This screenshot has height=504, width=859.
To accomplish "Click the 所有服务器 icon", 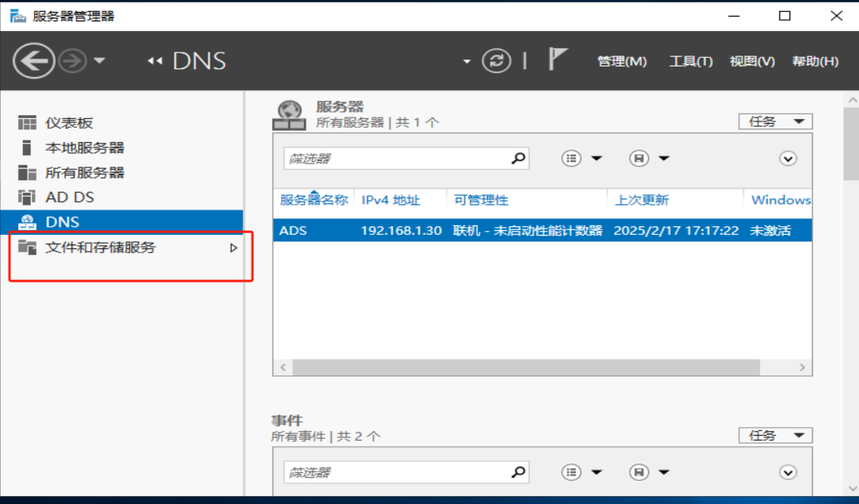I will [27, 172].
